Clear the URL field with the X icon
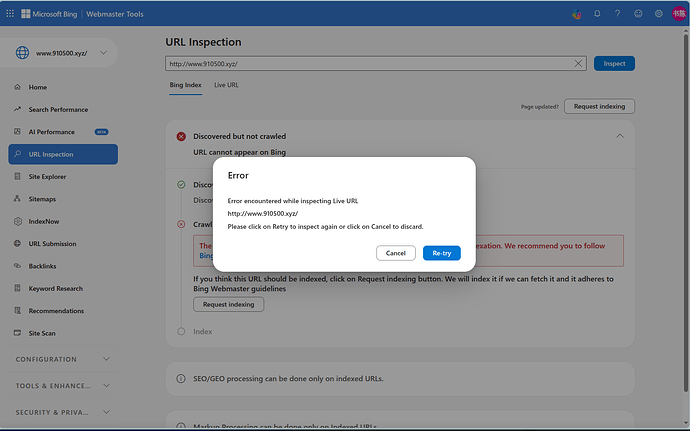 pos(578,63)
